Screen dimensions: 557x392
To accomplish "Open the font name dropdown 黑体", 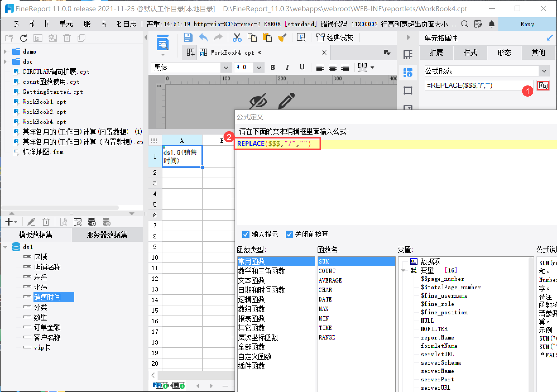I will 226,67.
